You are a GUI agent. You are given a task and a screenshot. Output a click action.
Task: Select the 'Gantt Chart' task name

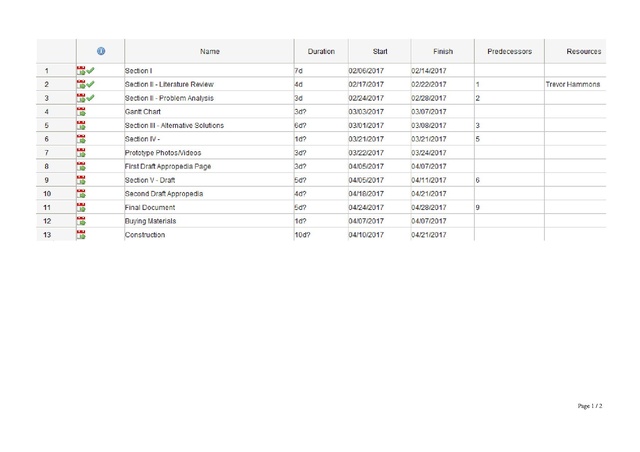pyautogui.click(x=142, y=111)
